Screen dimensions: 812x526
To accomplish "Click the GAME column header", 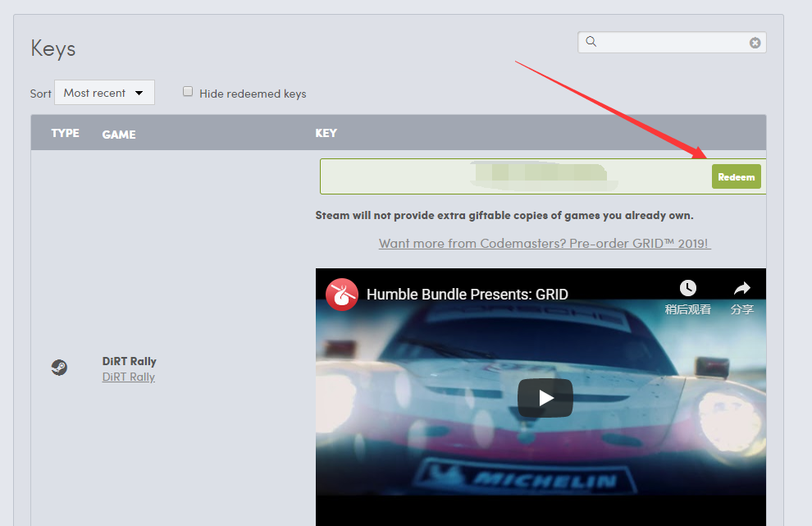I will coord(119,135).
